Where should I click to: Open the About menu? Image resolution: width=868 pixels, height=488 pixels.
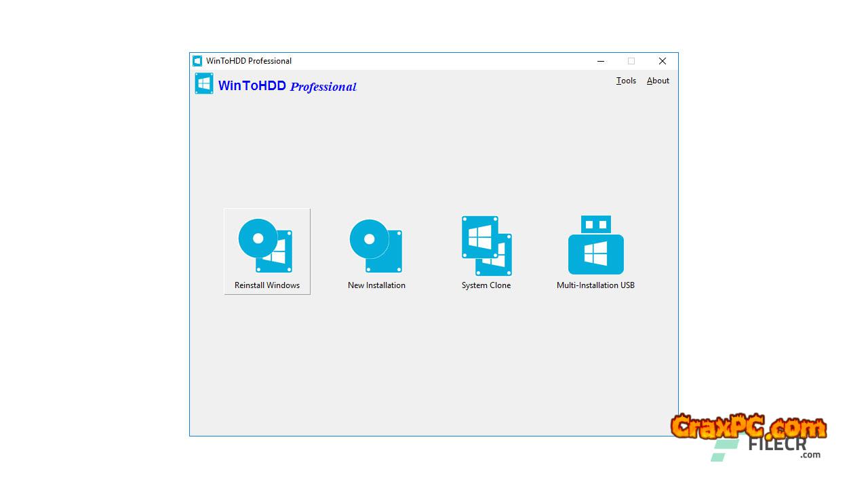tap(658, 81)
